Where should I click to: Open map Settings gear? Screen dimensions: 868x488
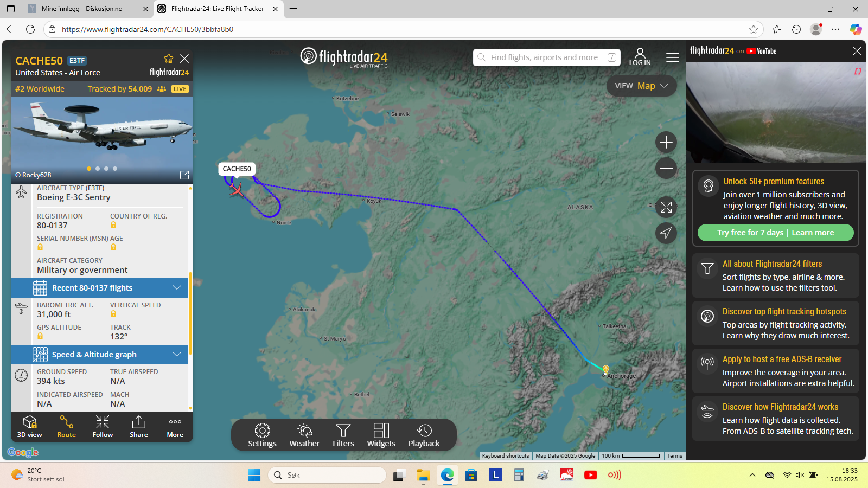(262, 435)
